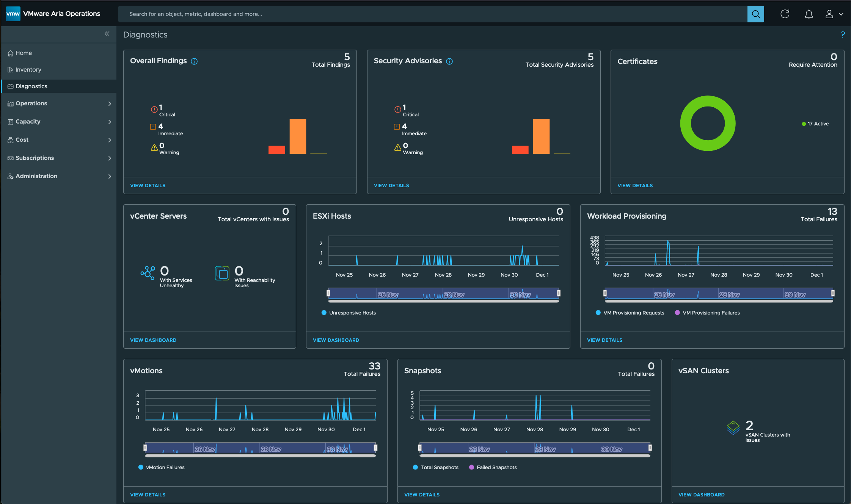This screenshot has height=504, width=851.
Task: View details of Security Advisories
Action: tap(391, 186)
